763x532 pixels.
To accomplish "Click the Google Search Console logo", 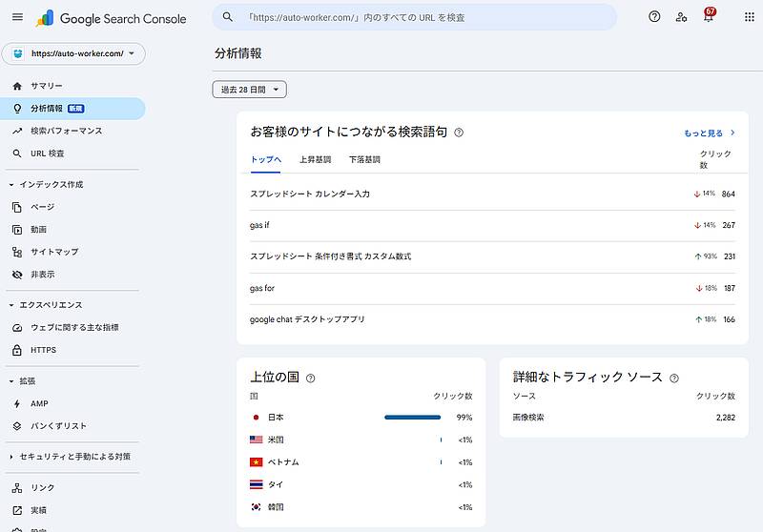I will [x=111, y=18].
